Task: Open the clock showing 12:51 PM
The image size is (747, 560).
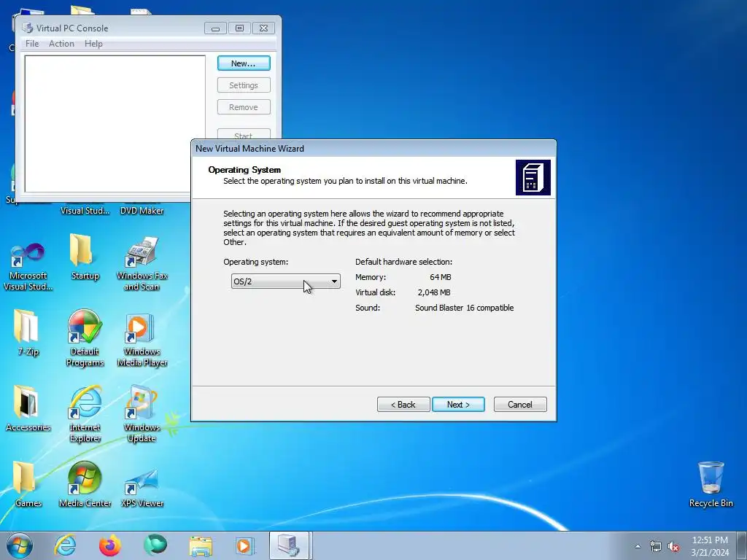Action: [710, 545]
